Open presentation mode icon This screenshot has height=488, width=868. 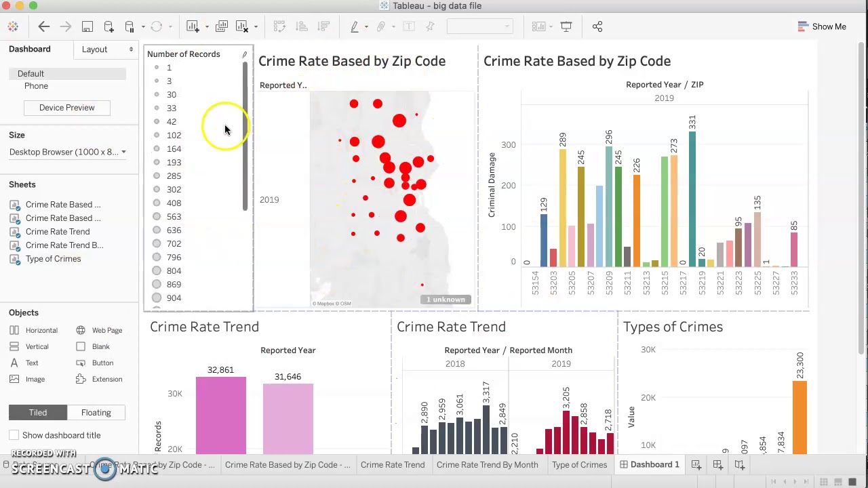click(x=566, y=26)
